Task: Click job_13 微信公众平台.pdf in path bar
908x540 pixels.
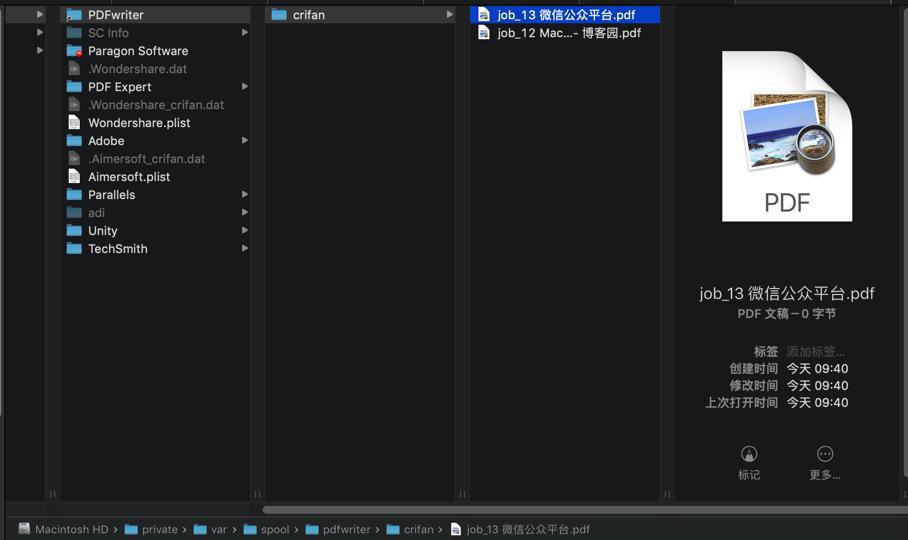Action: pos(520,529)
